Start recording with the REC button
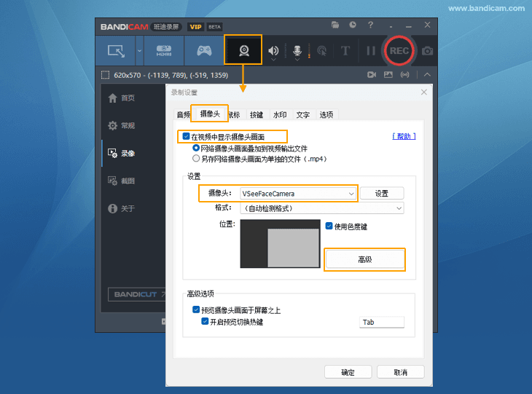532x394 pixels. (399, 51)
